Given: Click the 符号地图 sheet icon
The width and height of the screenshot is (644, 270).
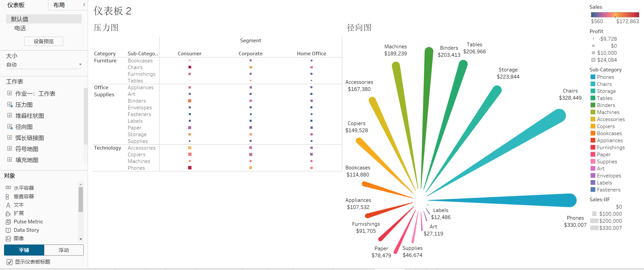Looking at the screenshot, I should (x=10, y=149).
